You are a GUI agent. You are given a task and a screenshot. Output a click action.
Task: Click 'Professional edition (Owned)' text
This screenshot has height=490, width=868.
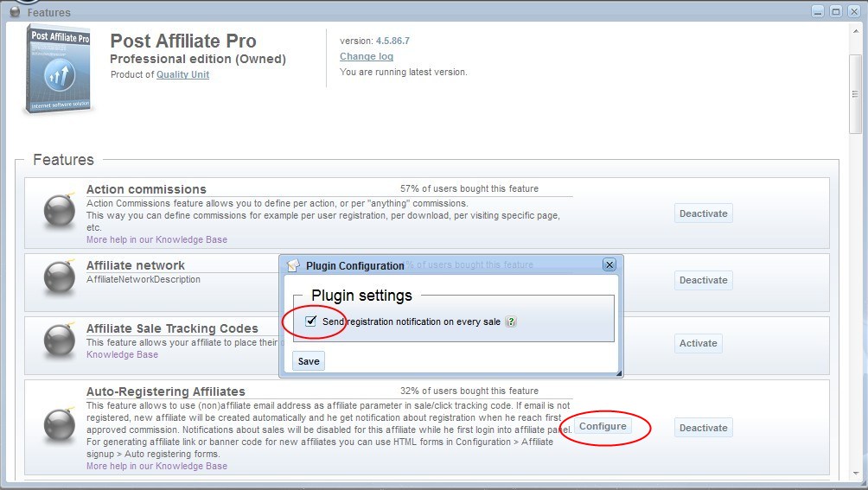198,59
